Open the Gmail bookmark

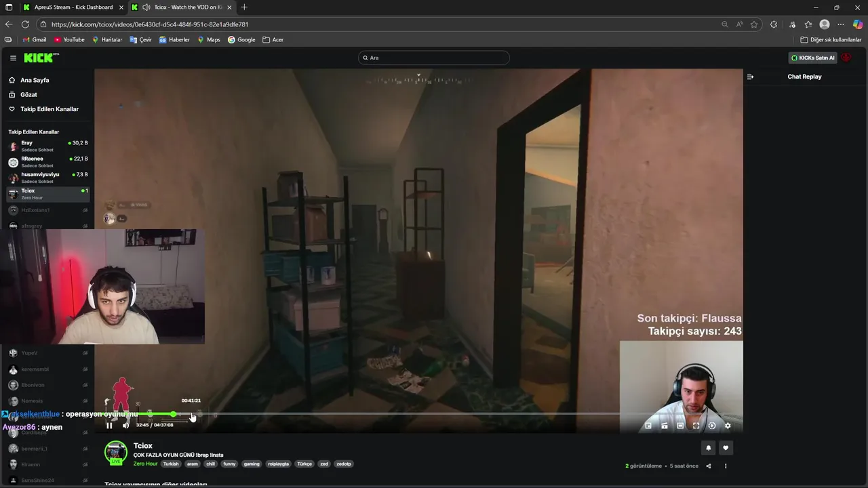(x=35, y=40)
